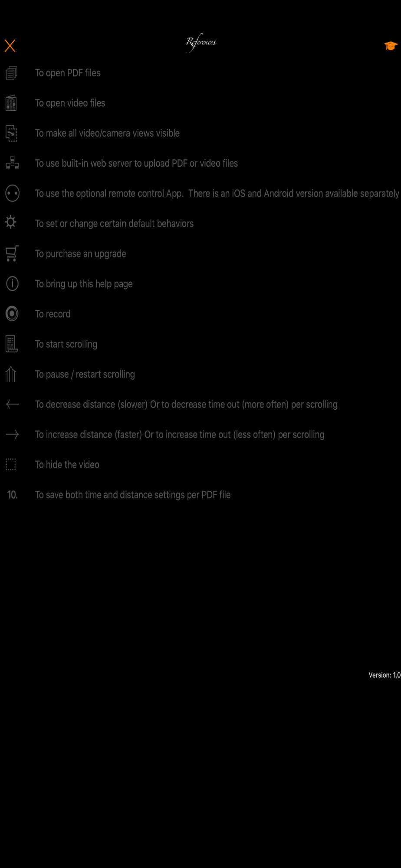The height and width of the screenshot is (868, 401).
Task: Click the open PDF files icon
Action: [x=12, y=73]
